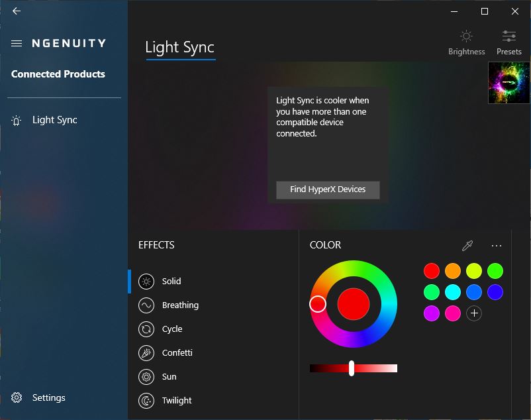The height and width of the screenshot is (420, 531).
Task: Pick the blue color swatch
Action: click(x=474, y=292)
